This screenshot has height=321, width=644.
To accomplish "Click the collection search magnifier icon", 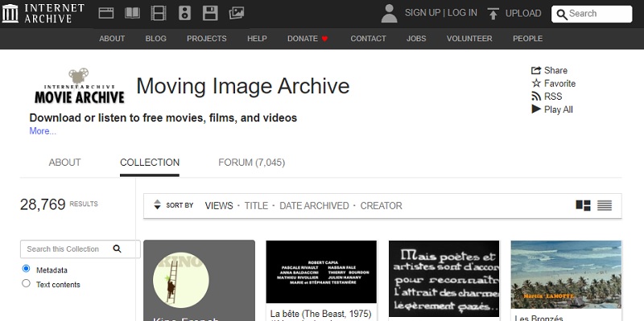I will pyautogui.click(x=117, y=249).
